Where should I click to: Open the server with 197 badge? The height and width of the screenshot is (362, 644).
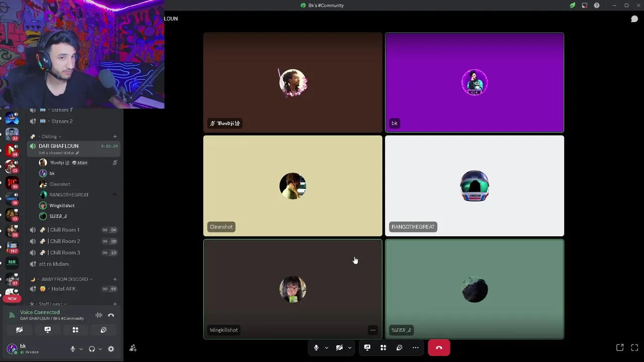[12, 247]
